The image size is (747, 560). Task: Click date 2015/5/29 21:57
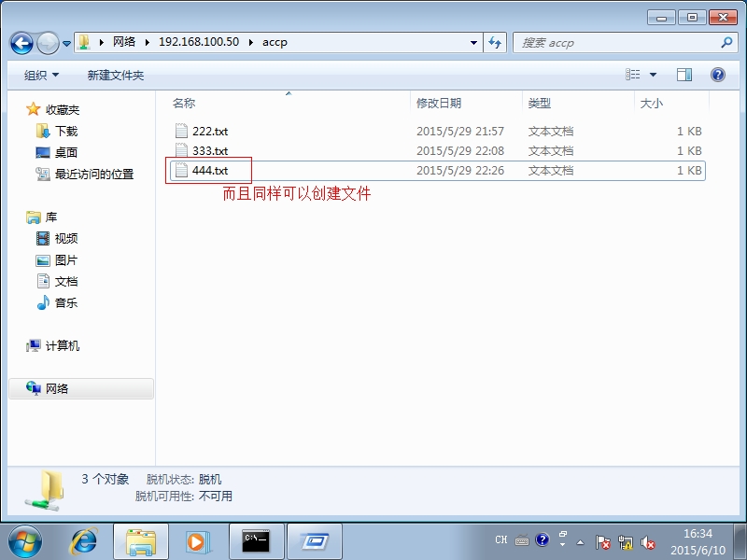(x=460, y=131)
